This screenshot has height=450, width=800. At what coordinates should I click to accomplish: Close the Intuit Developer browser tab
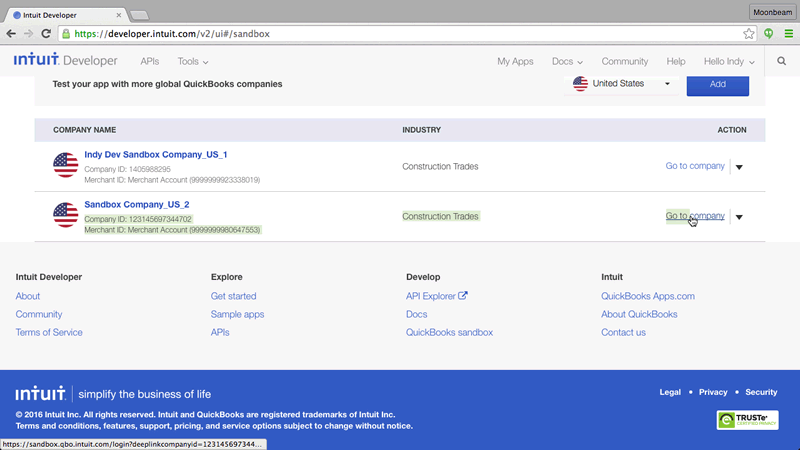(x=118, y=15)
